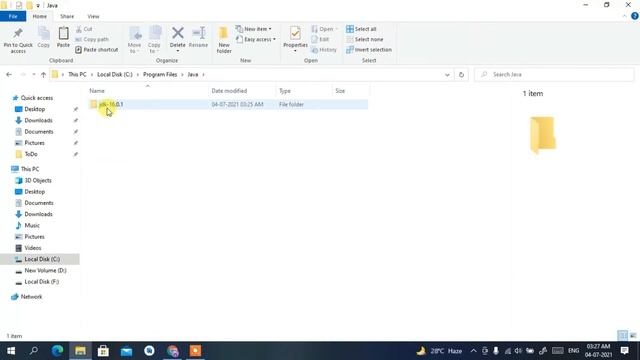Go up one folder level arrow
Image resolution: width=640 pixels, height=360 pixels.
[43, 75]
